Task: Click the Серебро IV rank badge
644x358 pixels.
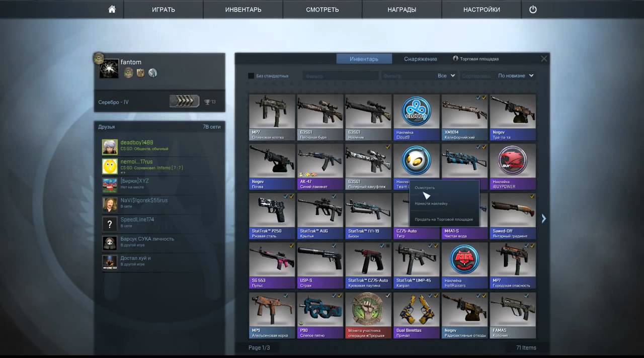Action: [x=184, y=102]
